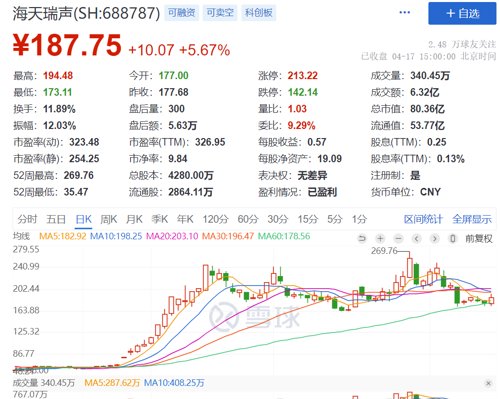Click the chart reset (undo arrow) icon
The image size is (500, 399).
362,238
